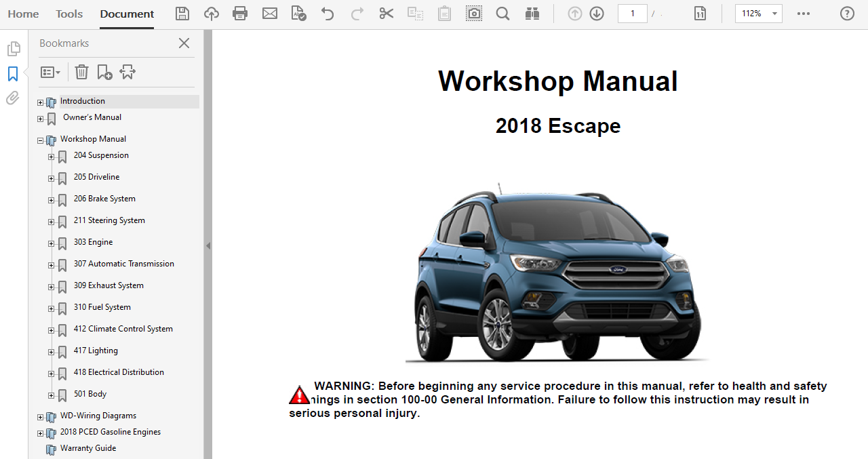Click the Print file icon
868x459 pixels.
pyautogui.click(x=240, y=14)
